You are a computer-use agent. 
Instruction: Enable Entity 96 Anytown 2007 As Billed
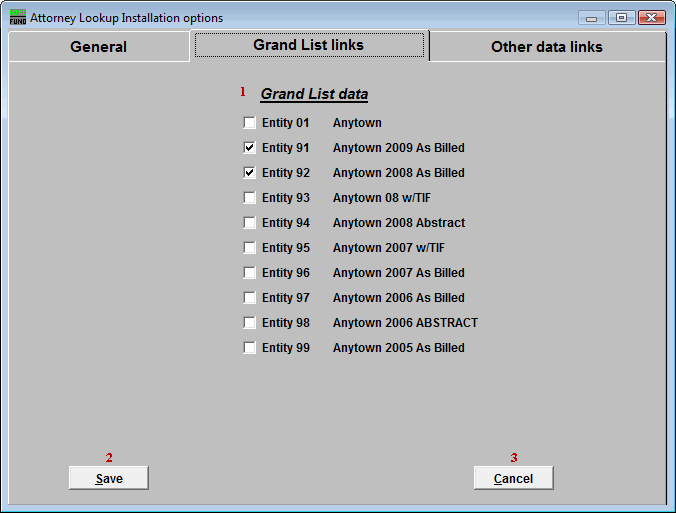pyautogui.click(x=249, y=273)
